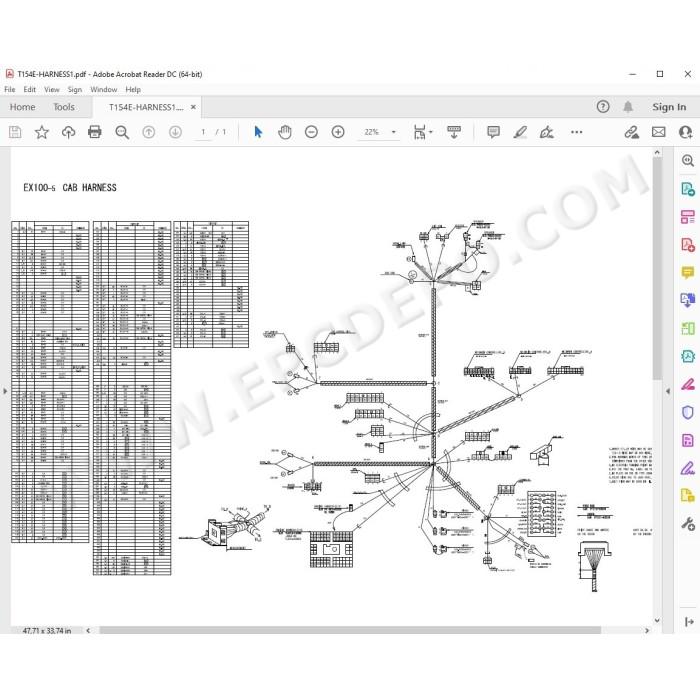Collapse the right tools pane arrow
700x700 pixels.
tap(668, 391)
